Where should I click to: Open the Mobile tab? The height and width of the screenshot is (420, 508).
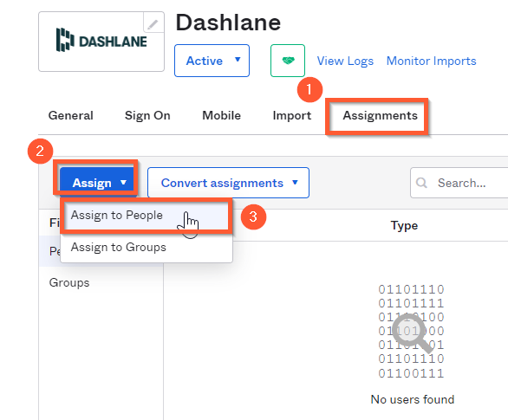click(222, 115)
